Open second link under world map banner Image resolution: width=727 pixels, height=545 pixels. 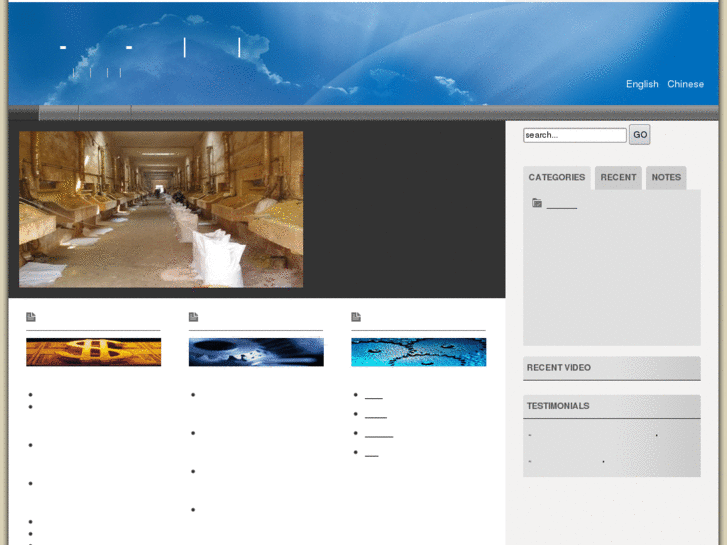(376, 414)
